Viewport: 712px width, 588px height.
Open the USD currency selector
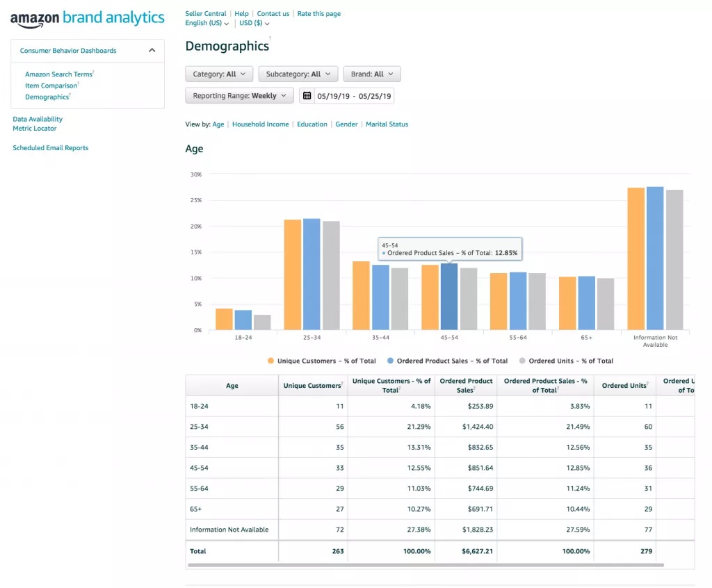click(254, 24)
